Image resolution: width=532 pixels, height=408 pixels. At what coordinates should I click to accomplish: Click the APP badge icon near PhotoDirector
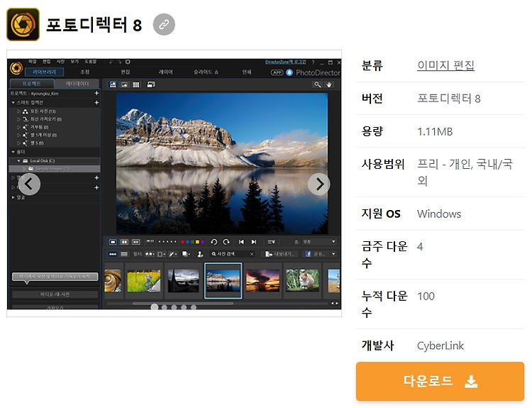click(277, 72)
